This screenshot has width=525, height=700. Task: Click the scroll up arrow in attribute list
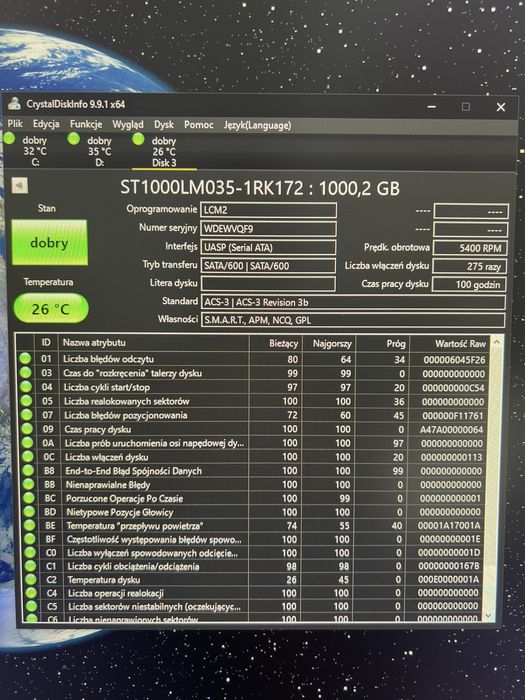(x=496, y=342)
